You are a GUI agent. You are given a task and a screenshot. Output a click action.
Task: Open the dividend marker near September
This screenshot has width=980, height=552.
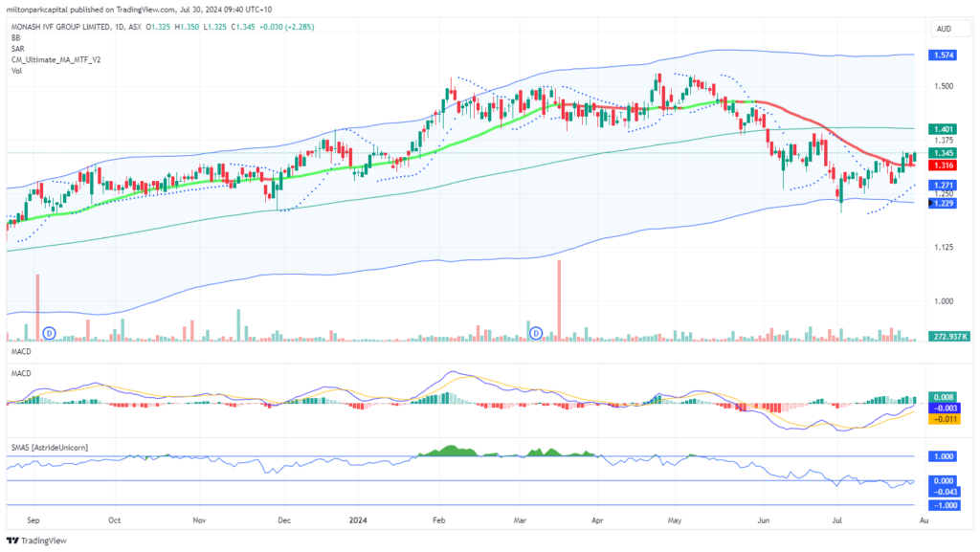click(x=50, y=334)
